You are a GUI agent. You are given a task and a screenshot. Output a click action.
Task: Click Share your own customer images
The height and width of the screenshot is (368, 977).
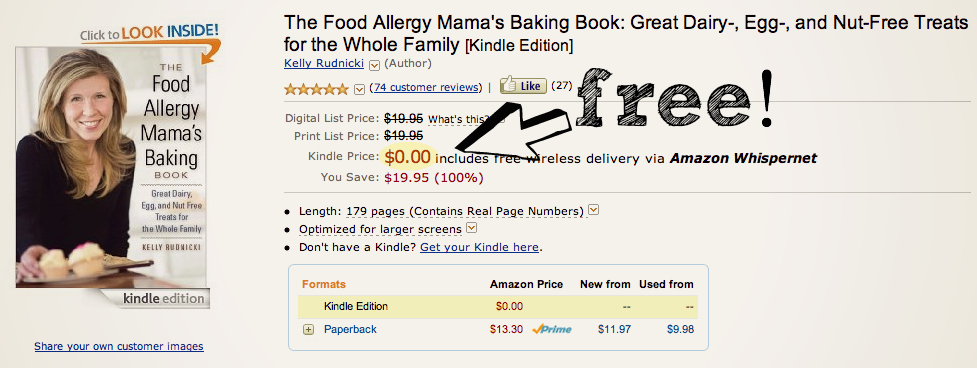click(x=119, y=346)
